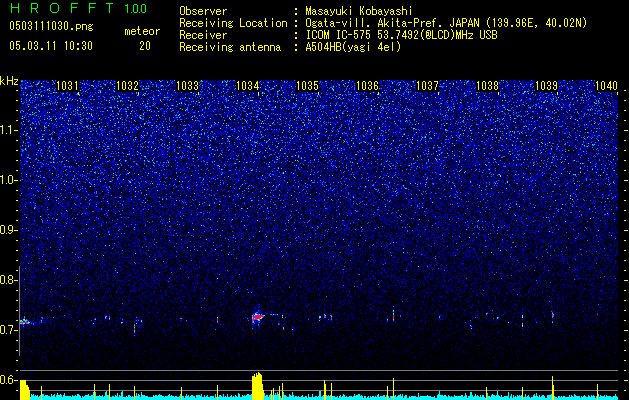Click the 1032 time marker
The image size is (629, 400).
pyautogui.click(x=127, y=85)
